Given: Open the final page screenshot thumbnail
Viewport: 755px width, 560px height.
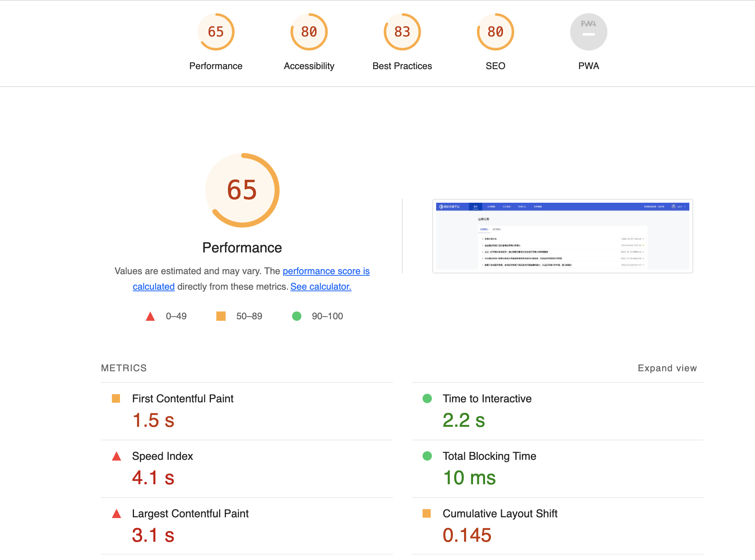Looking at the screenshot, I should (x=562, y=236).
